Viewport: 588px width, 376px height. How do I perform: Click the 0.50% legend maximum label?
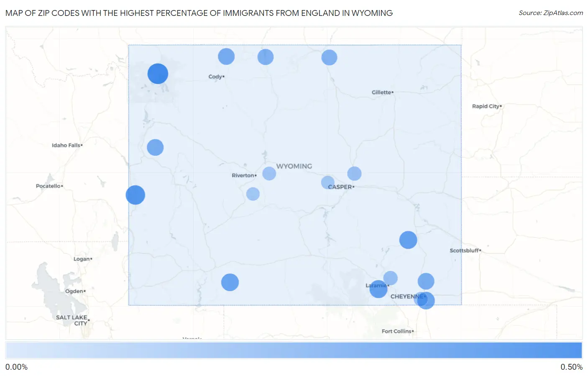[571, 367]
